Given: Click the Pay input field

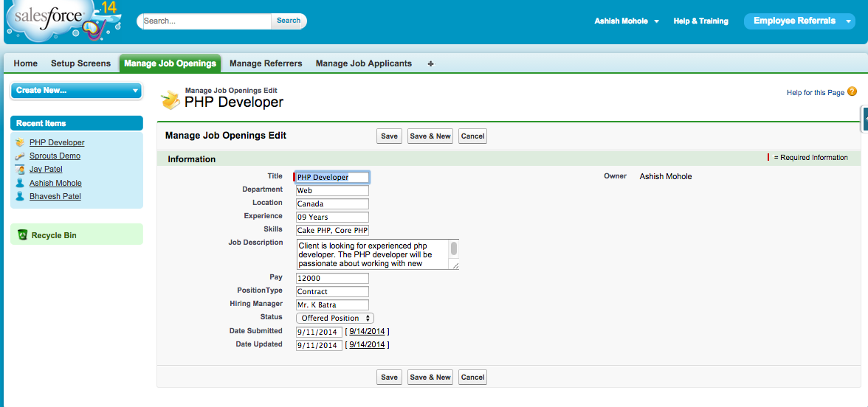Looking at the screenshot, I should [332, 279].
